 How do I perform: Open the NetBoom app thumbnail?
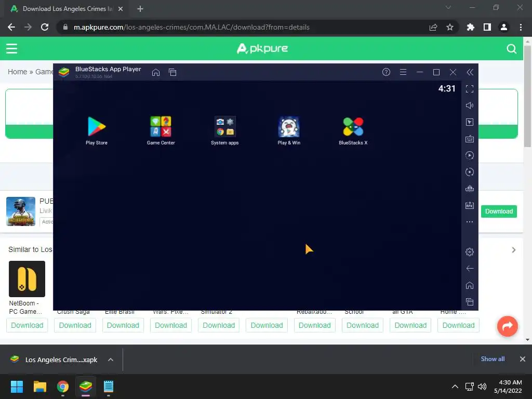click(x=27, y=279)
